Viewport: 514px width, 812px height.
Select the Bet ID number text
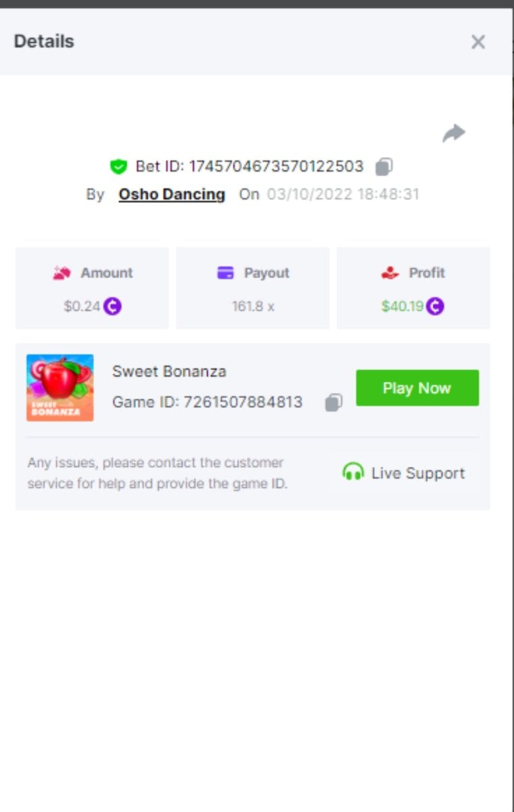click(x=276, y=166)
